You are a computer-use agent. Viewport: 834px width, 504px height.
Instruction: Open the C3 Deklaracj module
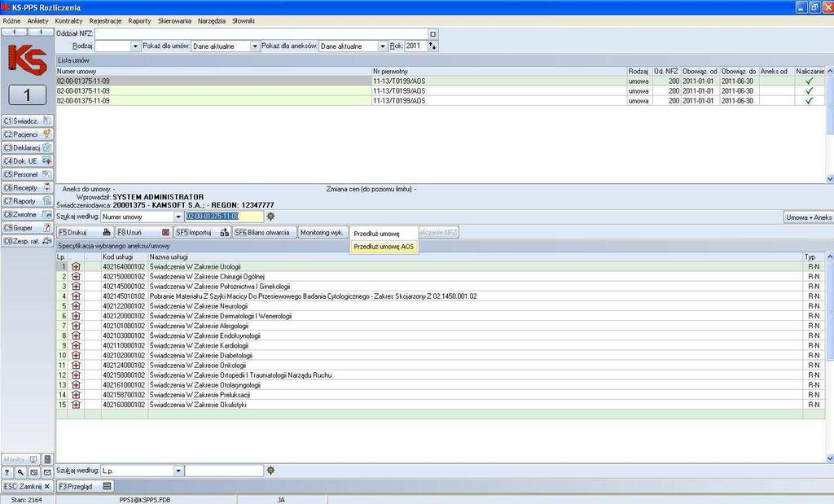click(x=27, y=148)
